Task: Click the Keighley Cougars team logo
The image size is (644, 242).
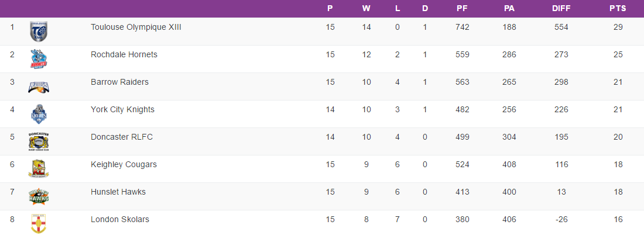Action: click(39, 169)
